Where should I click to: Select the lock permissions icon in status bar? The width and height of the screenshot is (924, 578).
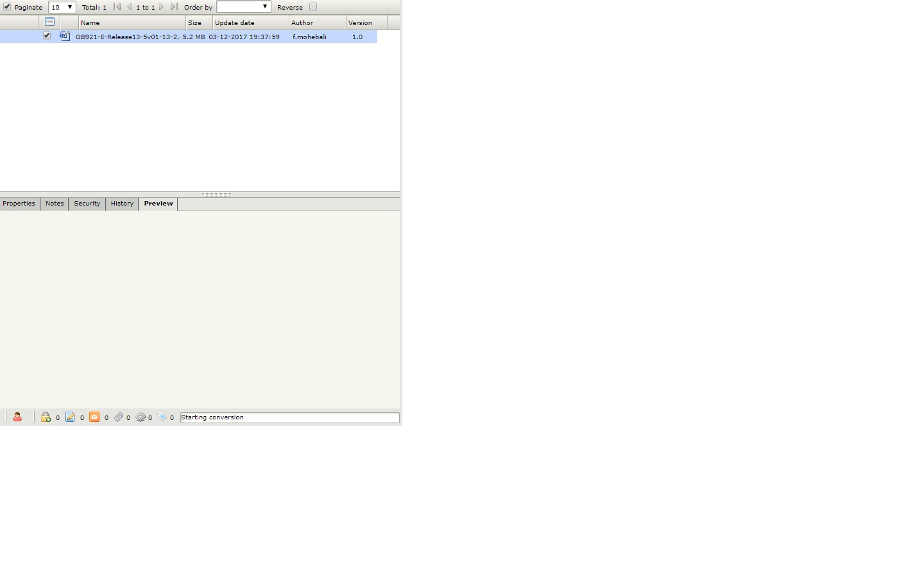46,417
